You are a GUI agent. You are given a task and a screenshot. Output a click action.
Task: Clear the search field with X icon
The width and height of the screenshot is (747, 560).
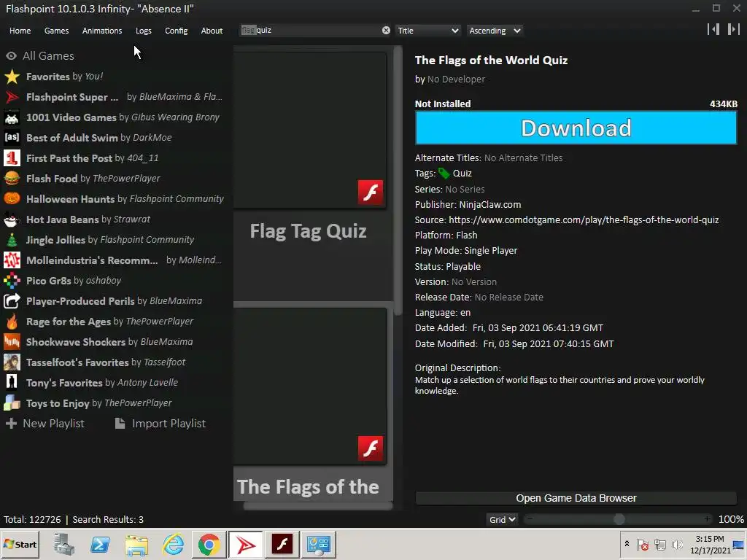[386, 31]
